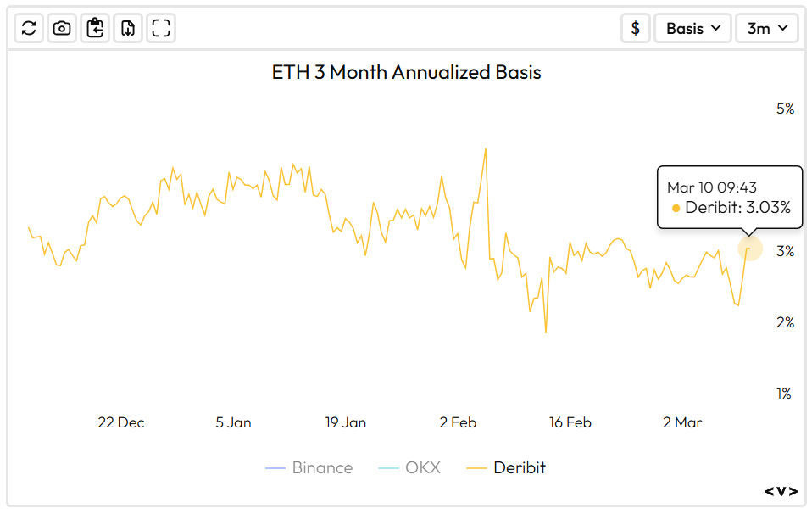The width and height of the screenshot is (812, 514).
Task: Click the refresh chart data icon
Action: [29, 28]
